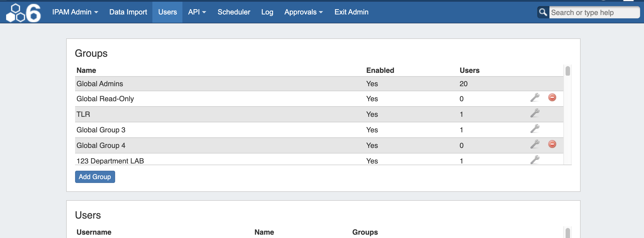This screenshot has height=238, width=644.
Task: Edit Global Group 3 with wrench icon
Action: pyautogui.click(x=534, y=129)
